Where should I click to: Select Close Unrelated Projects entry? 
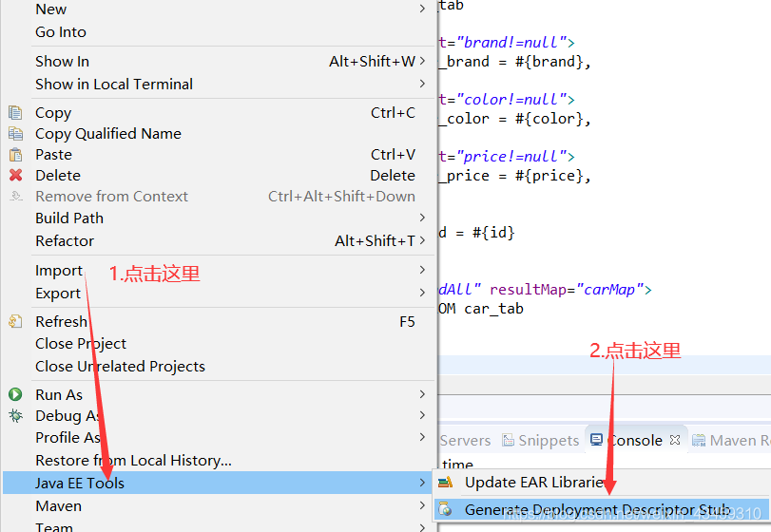click(x=219, y=367)
